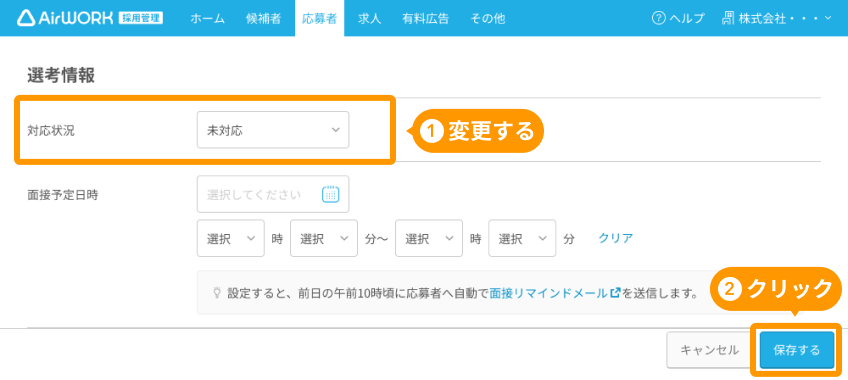Click the 保存する button
This screenshot has height=380, width=848.
797,350
